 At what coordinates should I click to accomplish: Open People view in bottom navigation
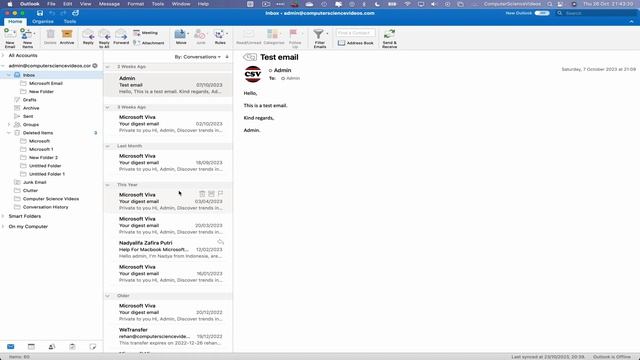coord(51,347)
